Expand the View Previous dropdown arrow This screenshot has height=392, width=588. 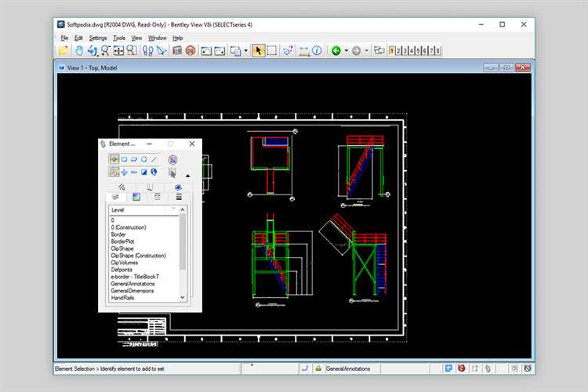click(347, 51)
